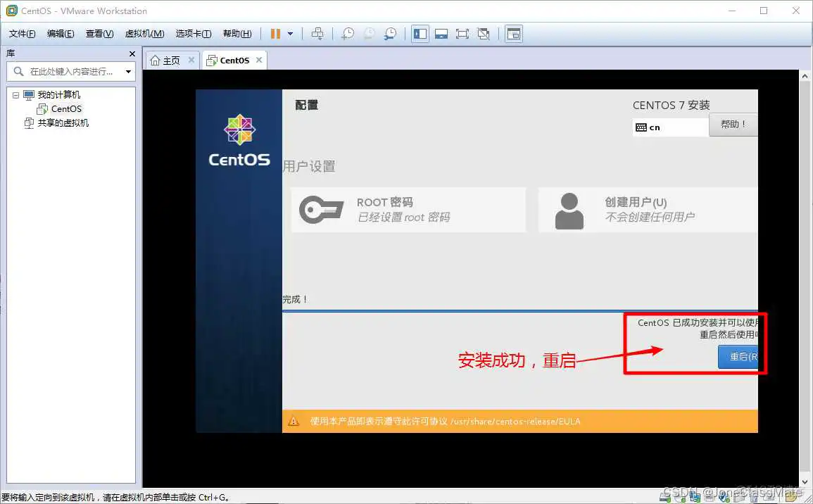Image resolution: width=813 pixels, height=504 pixels.
Task: Switch to Unity mode
Action: (x=482, y=33)
